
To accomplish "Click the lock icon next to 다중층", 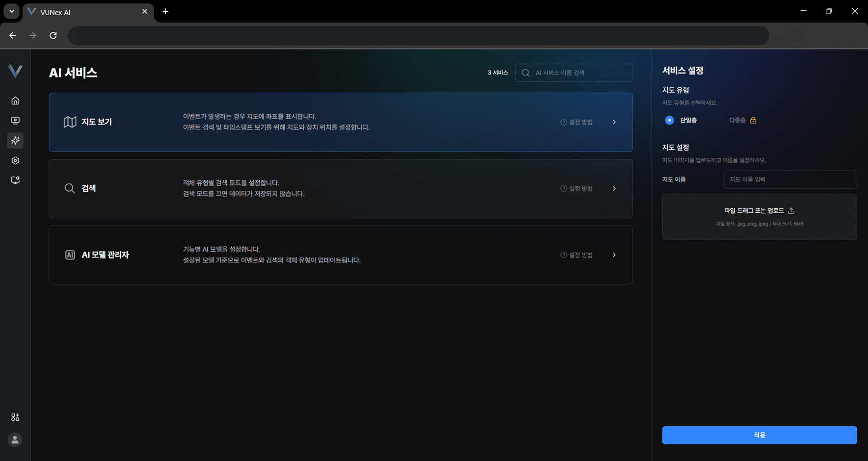I will click(753, 121).
